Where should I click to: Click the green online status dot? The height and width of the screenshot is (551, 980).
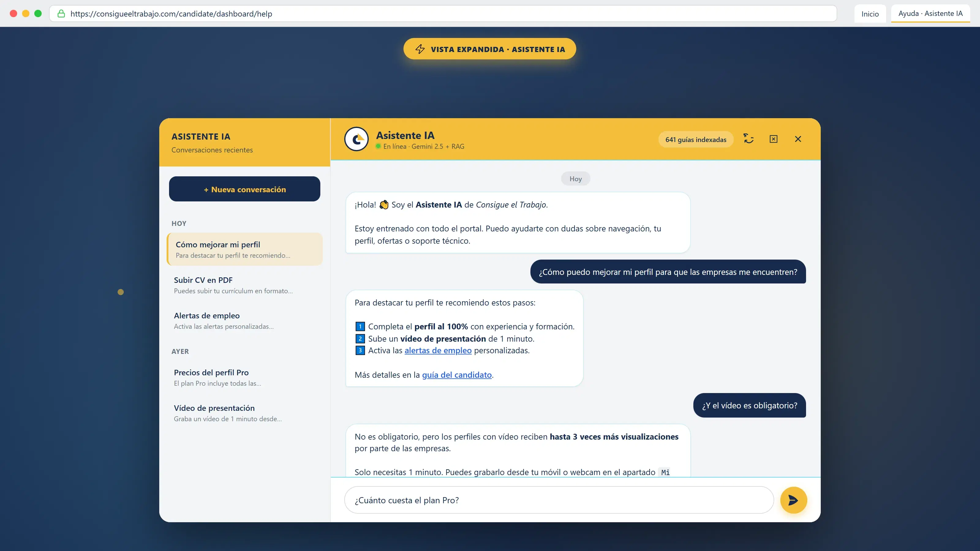(x=379, y=146)
